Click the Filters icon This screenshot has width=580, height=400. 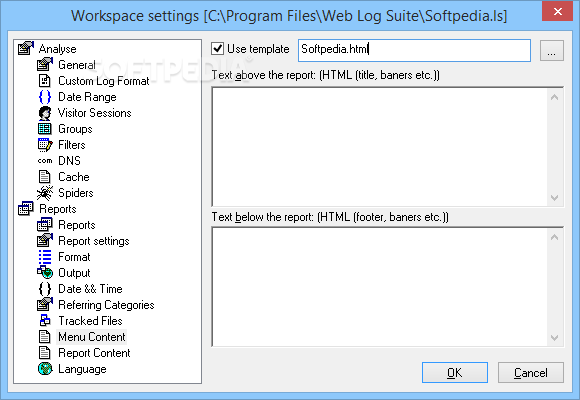[x=45, y=145]
